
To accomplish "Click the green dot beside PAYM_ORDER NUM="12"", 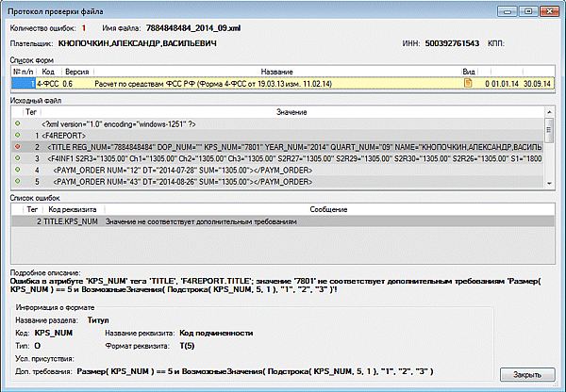I will click(x=18, y=171).
